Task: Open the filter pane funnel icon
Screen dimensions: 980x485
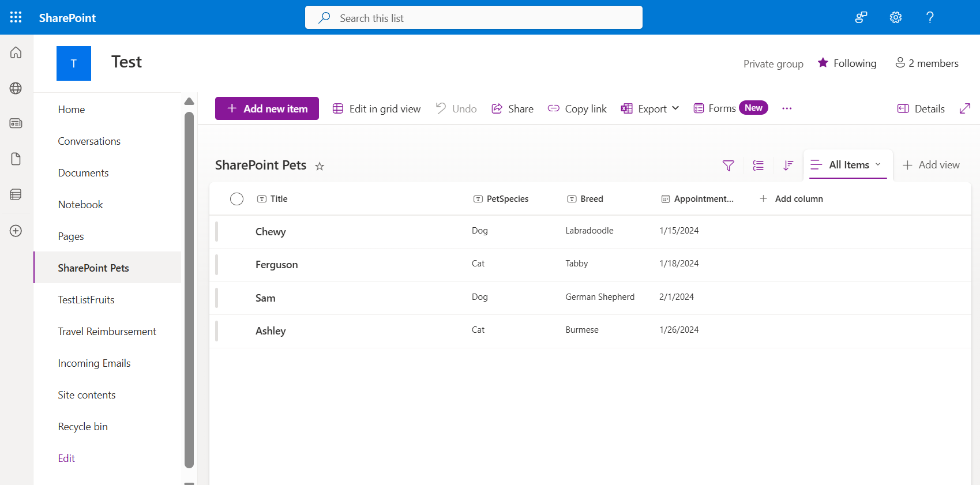Action: tap(728, 166)
